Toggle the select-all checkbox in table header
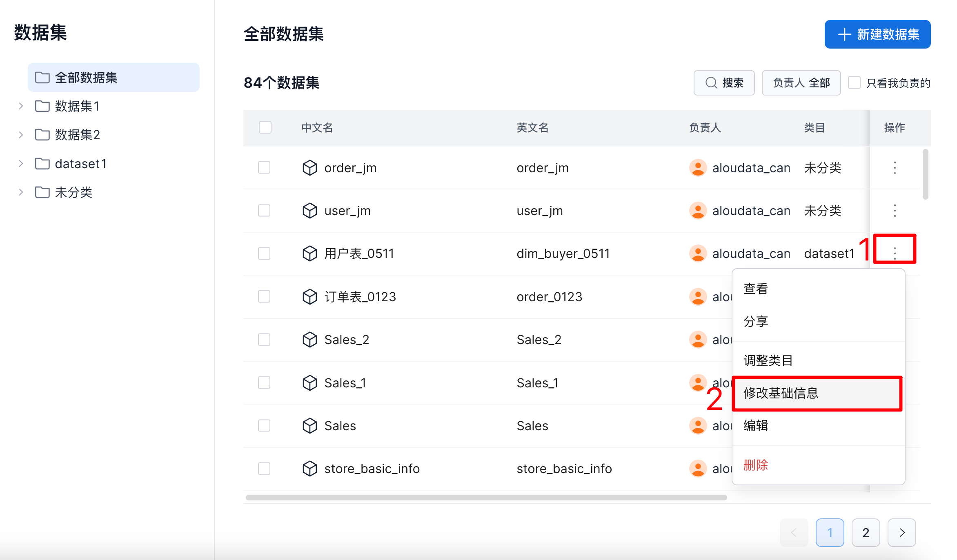The image size is (957, 560). [265, 127]
